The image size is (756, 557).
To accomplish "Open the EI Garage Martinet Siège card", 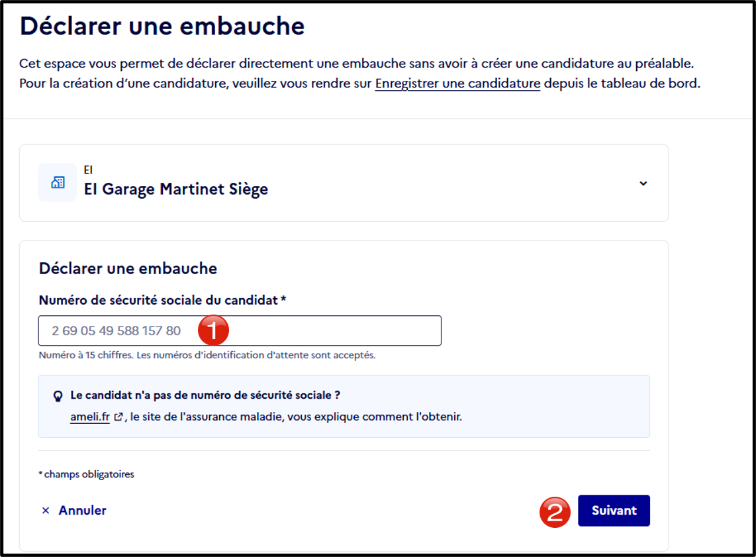I will (344, 183).
